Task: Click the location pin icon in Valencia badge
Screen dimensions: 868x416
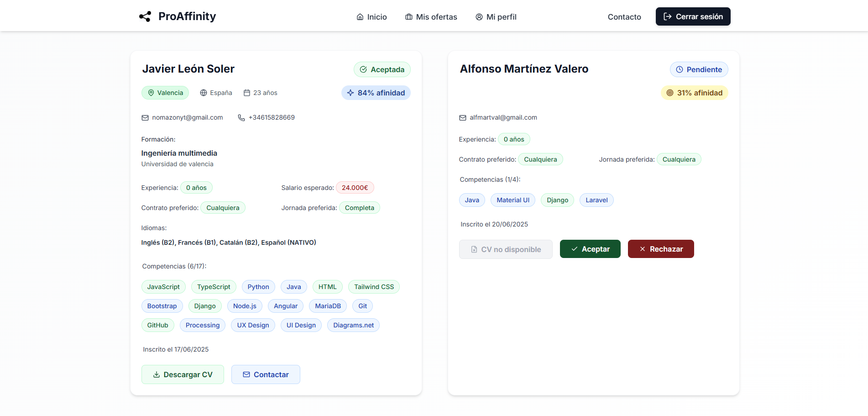Action: [x=151, y=93]
